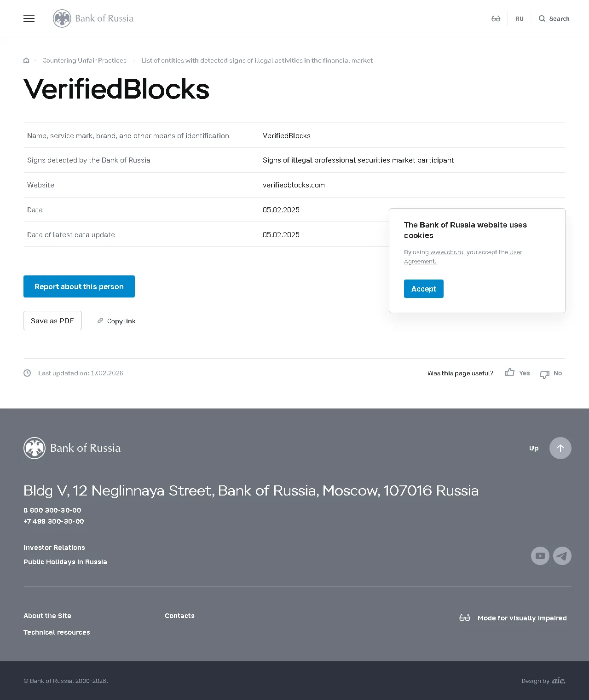Open Countering Unfair Practices breadcrumb
The width and height of the screenshot is (589, 700).
pos(84,60)
